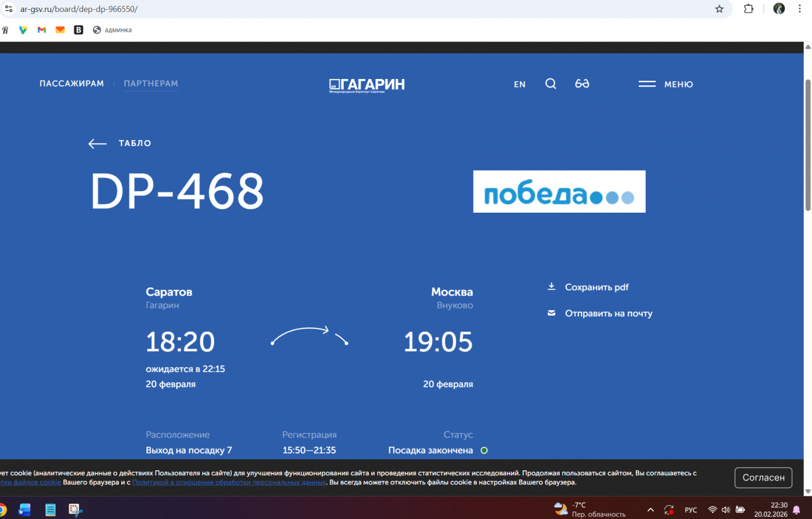Open Chrome three-dot options menu
This screenshot has width=812, height=519.
(800, 9)
